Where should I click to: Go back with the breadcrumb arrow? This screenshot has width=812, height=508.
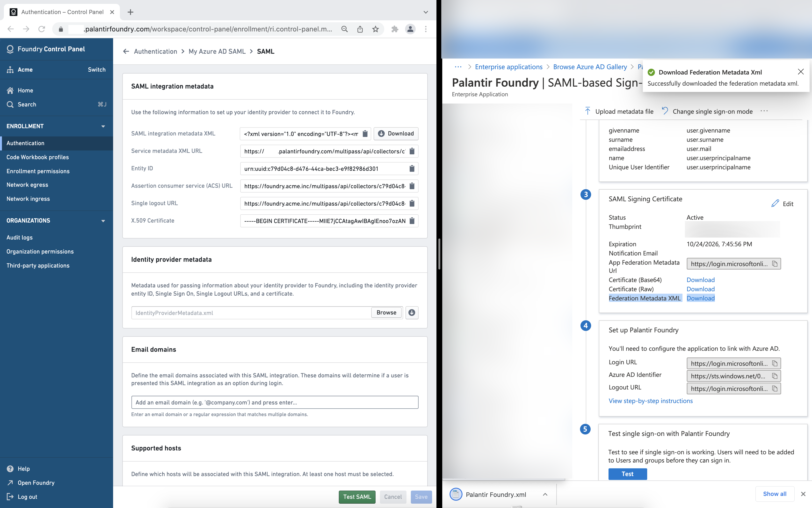pyautogui.click(x=126, y=51)
